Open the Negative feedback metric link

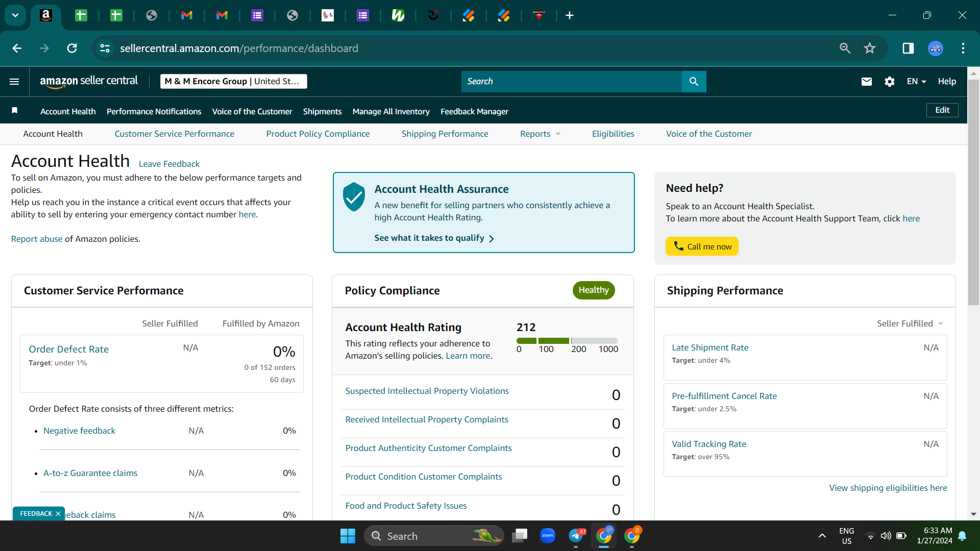coord(79,431)
